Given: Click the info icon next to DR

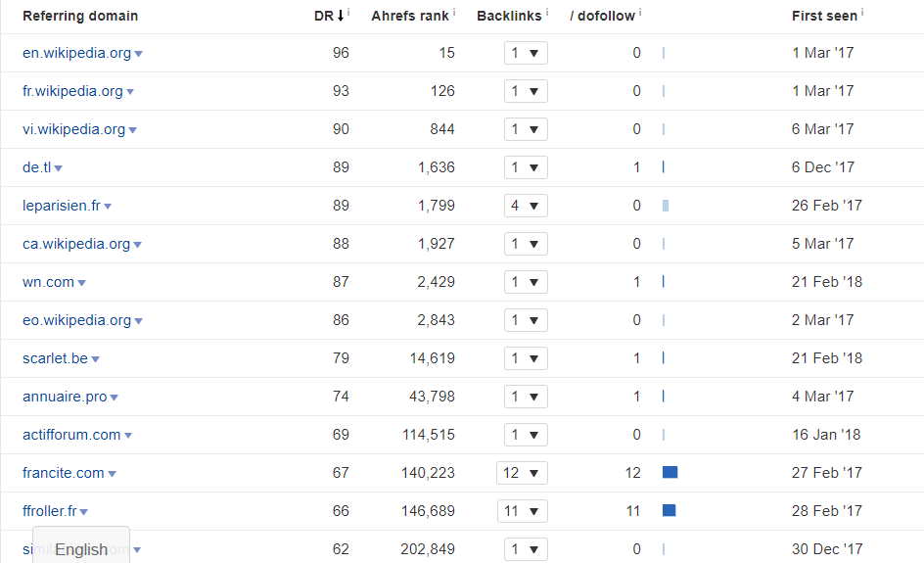Looking at the screenshot, I should coord(348,12).
